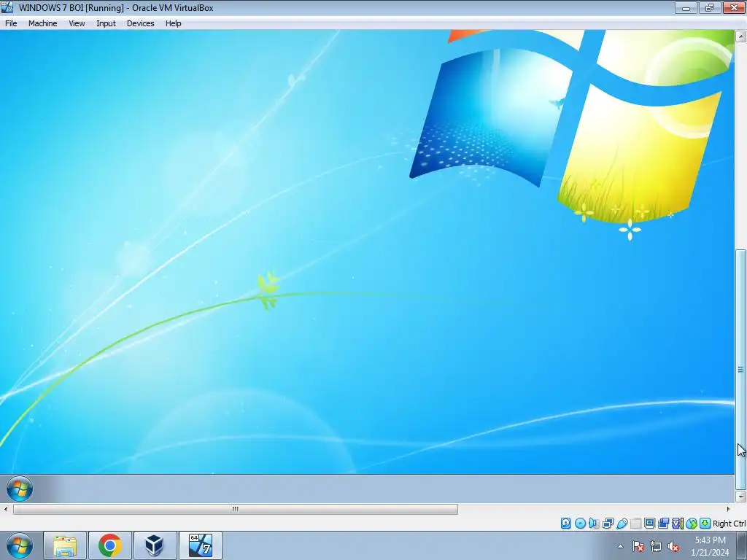Close the VirtualBox VM window
This screenshot has height=560, width=747.
[x=734, y=7]
